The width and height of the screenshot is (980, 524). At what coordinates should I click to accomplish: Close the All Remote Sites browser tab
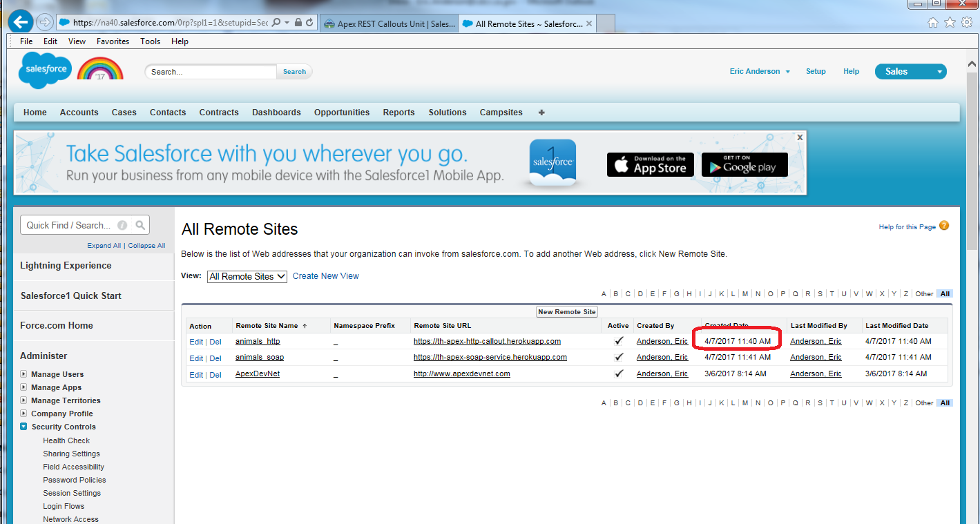coord(589,23)
